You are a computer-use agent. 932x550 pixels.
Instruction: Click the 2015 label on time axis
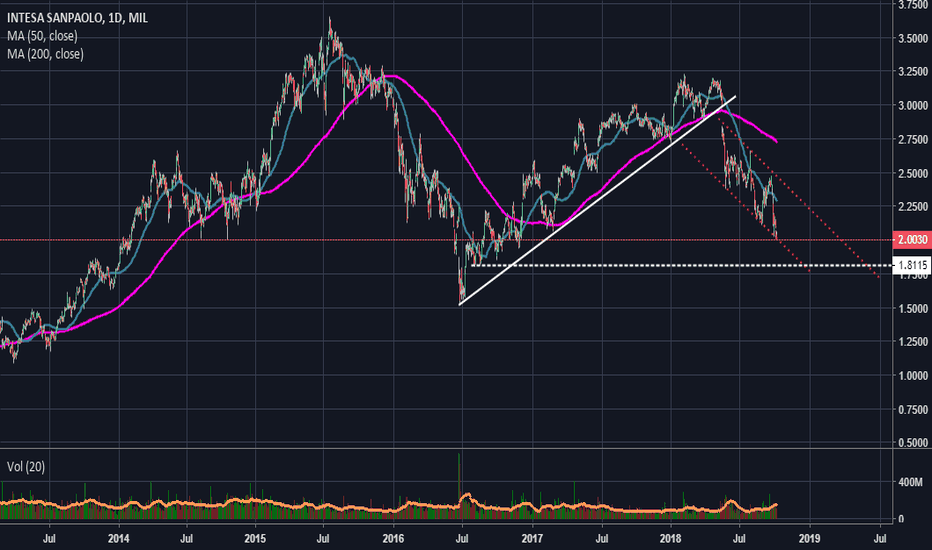pos(255,539)
